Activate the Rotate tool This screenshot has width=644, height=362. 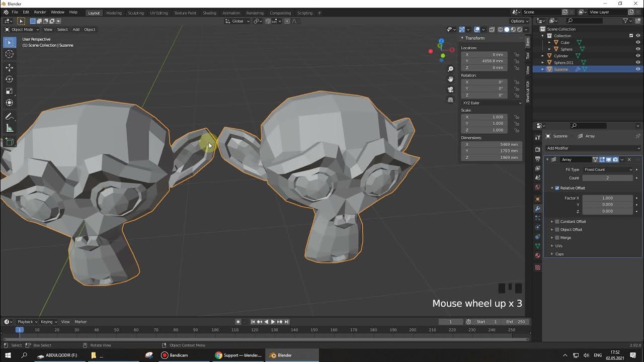(9, 79)
